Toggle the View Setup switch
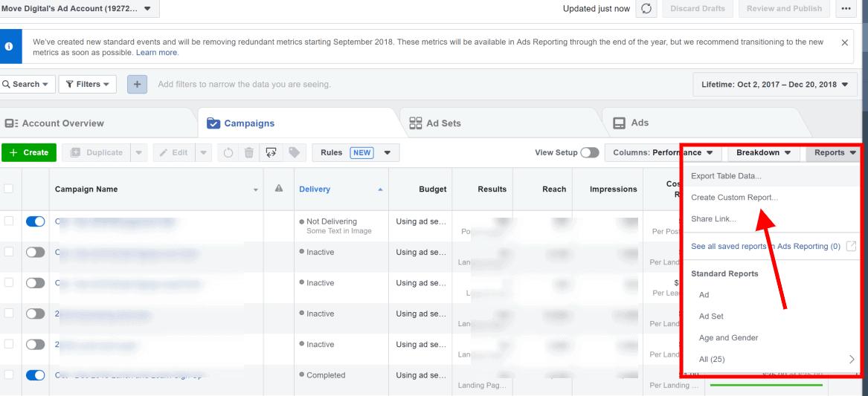This screenshot has height=396, width=868. pos(590,152)
